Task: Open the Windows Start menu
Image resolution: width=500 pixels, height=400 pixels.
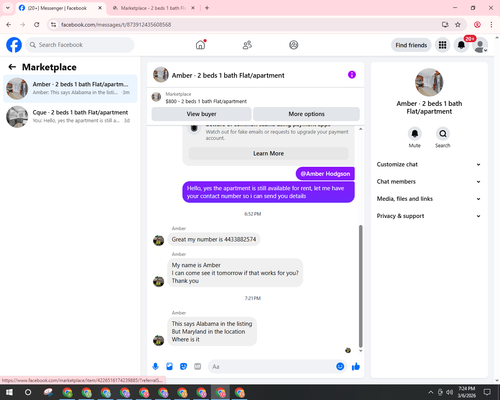Action: pyautogui.click(x=9, y=392)
